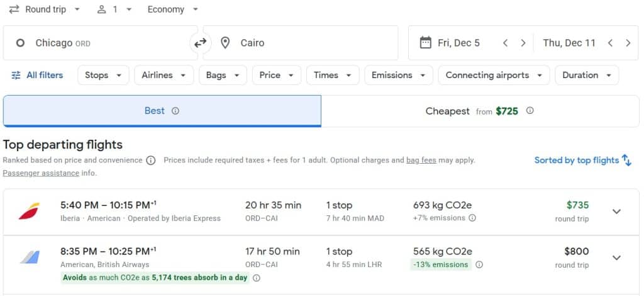Click the 20 hr 35 min duration
Image resolution: width=644 pixels, height=296 pixels.
[273, 205]
